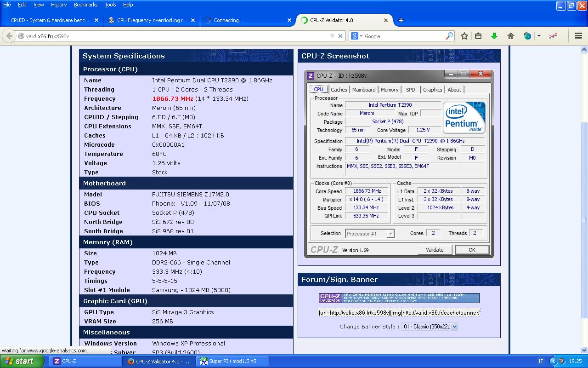Click the CPU-Z screenshot image

399,163
